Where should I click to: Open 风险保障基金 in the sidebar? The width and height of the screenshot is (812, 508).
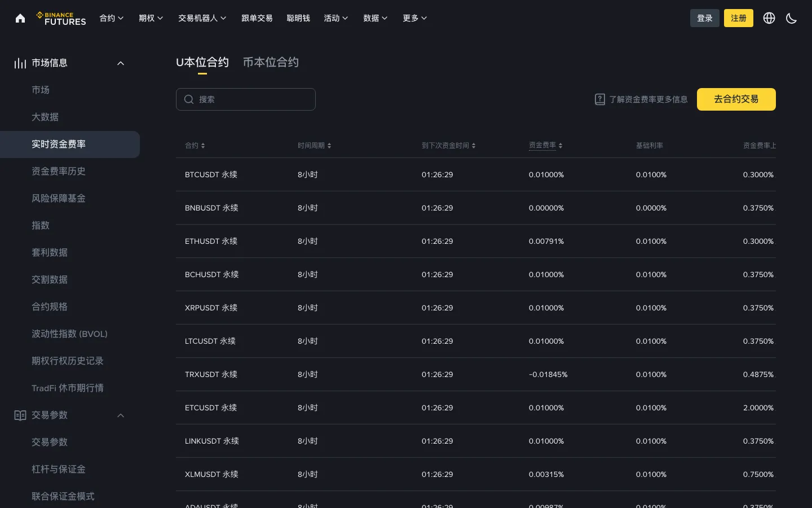point(59,199)
